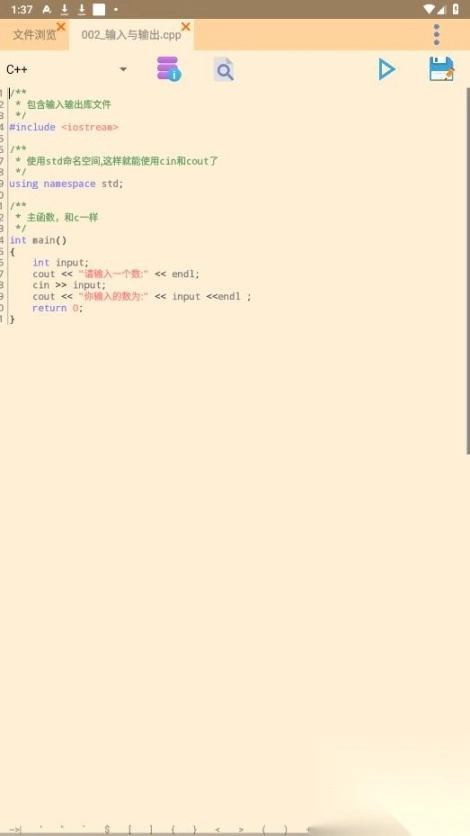
Task: Tap the [ bracket shortcut key
Action: (x=129, y=830)
